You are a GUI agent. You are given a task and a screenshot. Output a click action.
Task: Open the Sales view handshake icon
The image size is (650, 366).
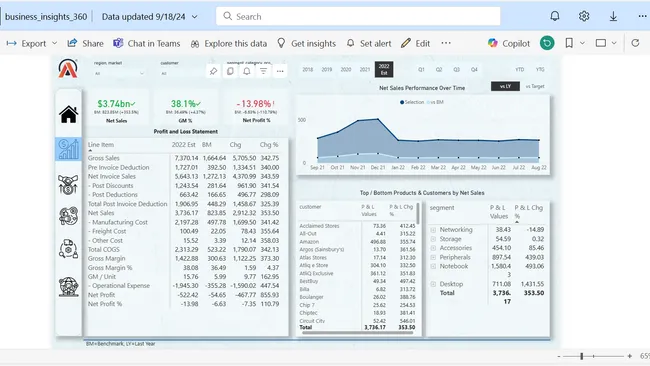click(x=68, y=184)
